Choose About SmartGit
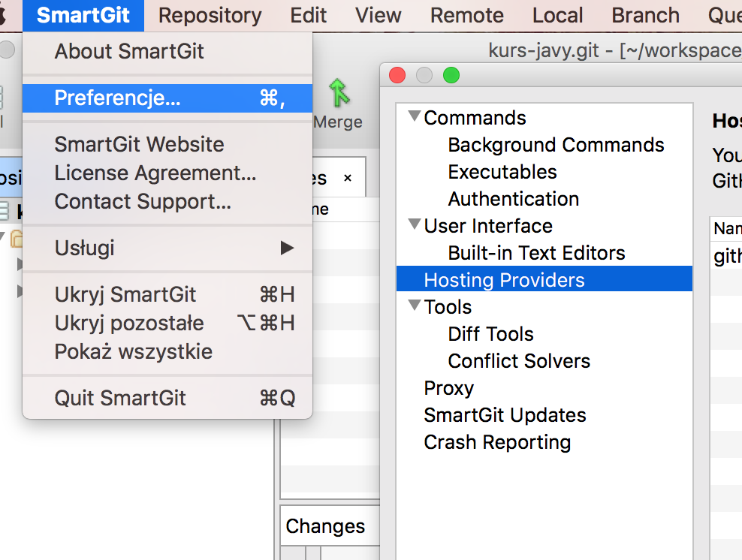Image resolution: width=742 pixels, height=560 pixels. (x=167, y=51)
